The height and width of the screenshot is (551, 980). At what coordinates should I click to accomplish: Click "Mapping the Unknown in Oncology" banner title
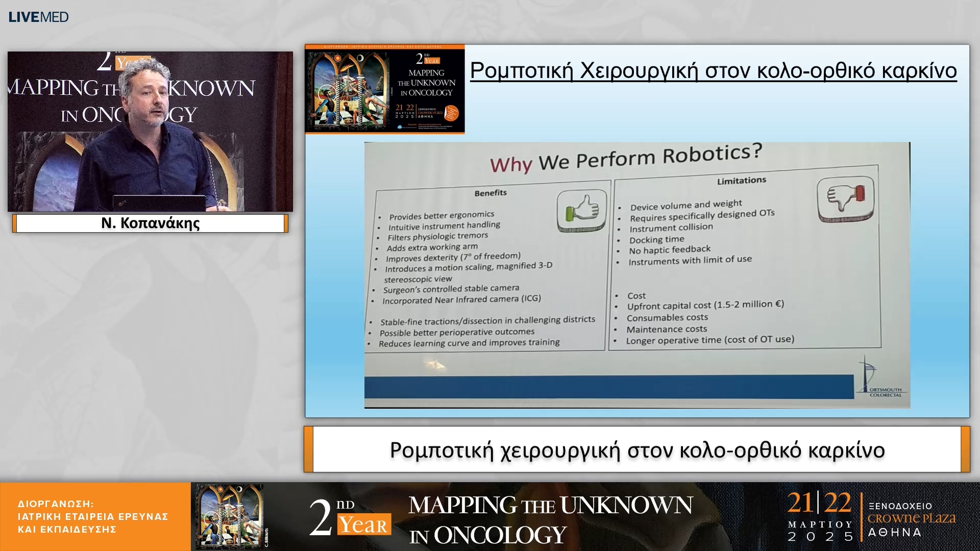point(550,519)
